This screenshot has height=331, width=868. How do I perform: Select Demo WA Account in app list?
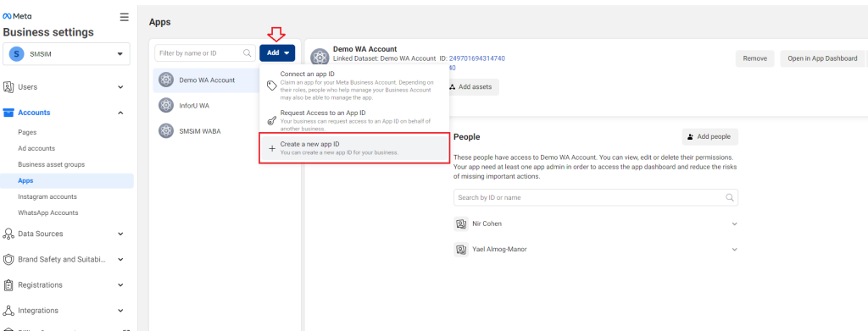click(206, 80)
